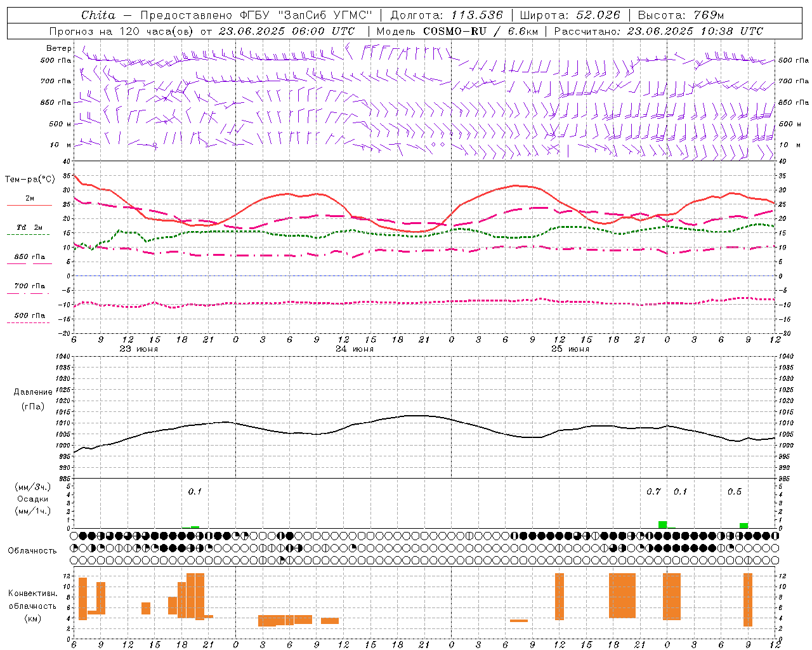This screenshot has width=812, height=650.
Task: Click the station name "Chita" in the header
Action: 98,15
